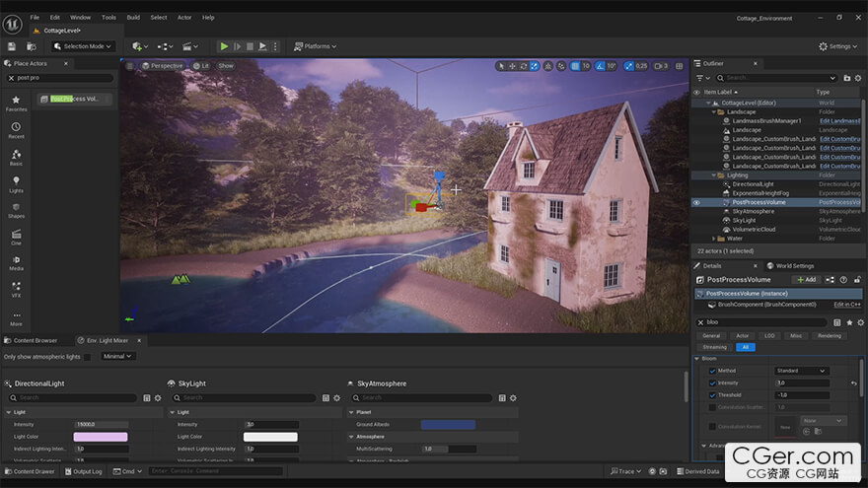
Task: Open the Selection Mode dropdown
Action: pos(84,46)
